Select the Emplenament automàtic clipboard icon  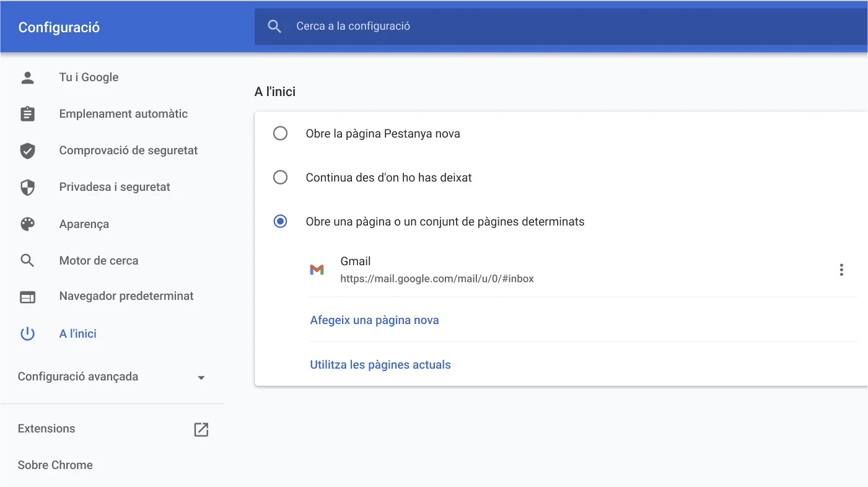[x=28, y=113]
